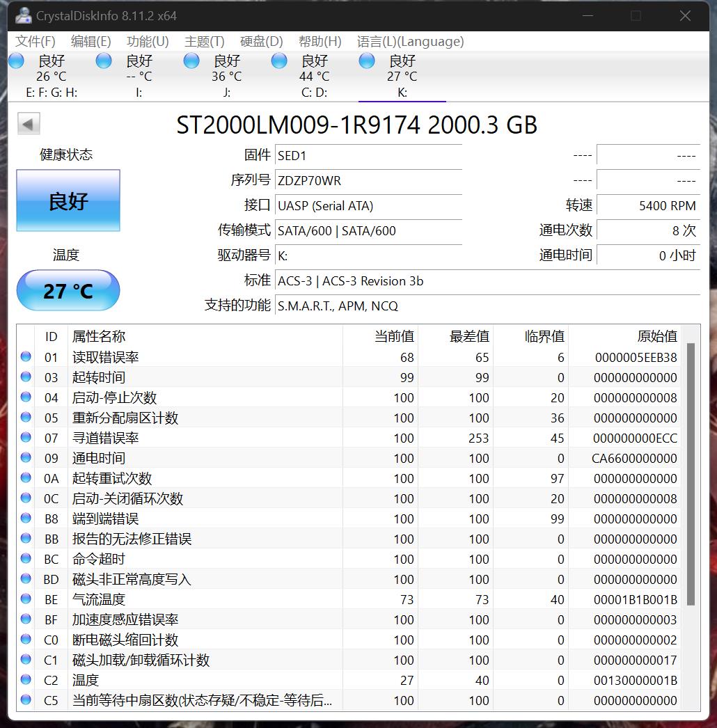Click the CrystalDiskInfo app icon in title bar

click(x=23, y=16)
